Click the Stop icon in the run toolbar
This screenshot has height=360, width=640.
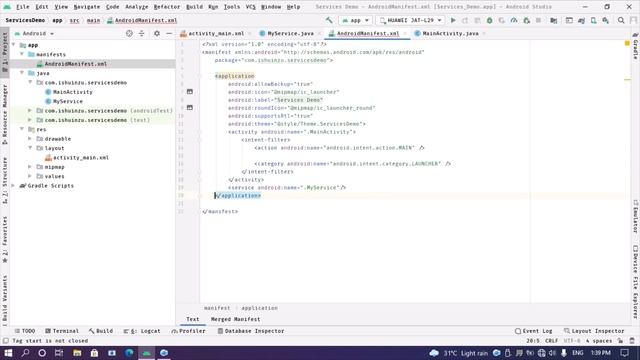pyautogui.click(x=538, y=20)
